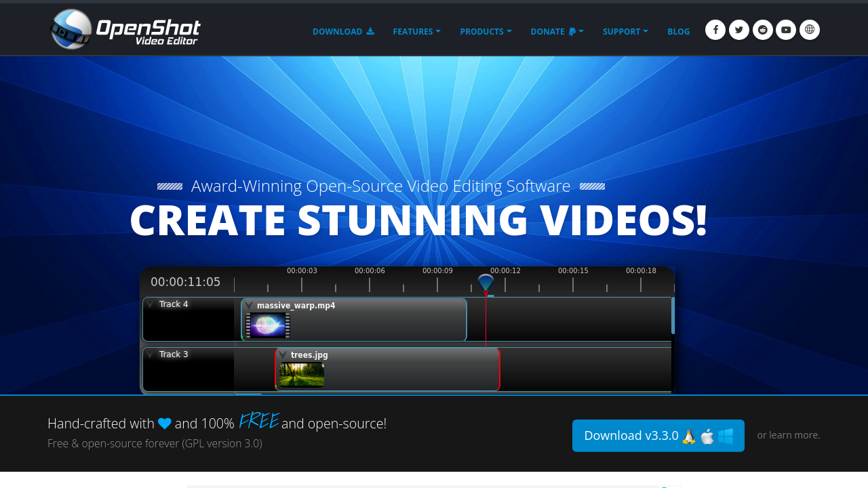Click the 'Track 4' label
Image resolution: width=868 pixels, height=488 pixels.
(174, 304)
